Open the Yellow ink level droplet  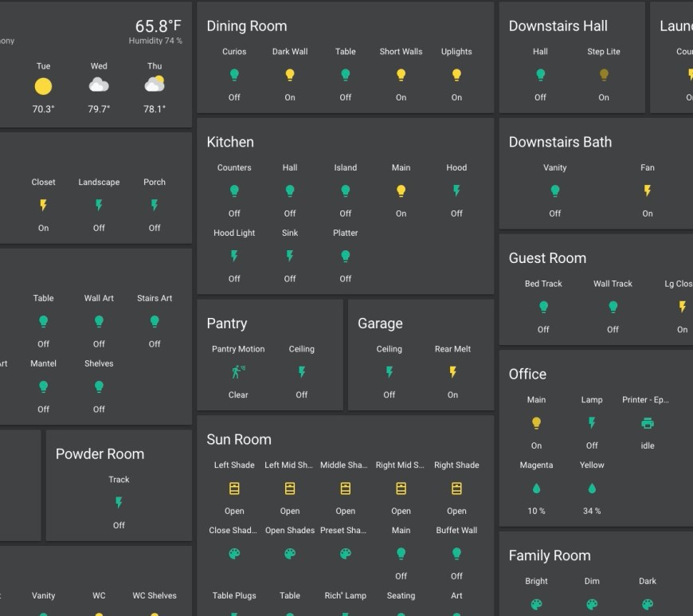(x=592, y=488)
